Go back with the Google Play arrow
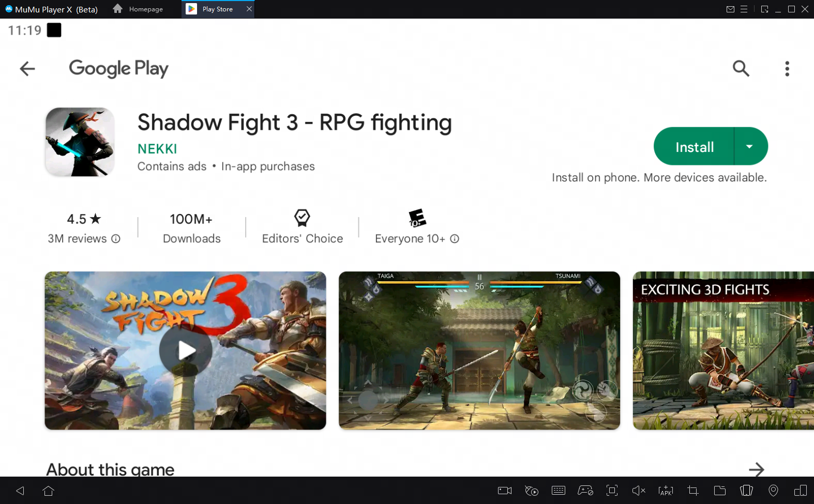This screenshot has height=504, width=814. pyautogui.click(x=27, y=68)
